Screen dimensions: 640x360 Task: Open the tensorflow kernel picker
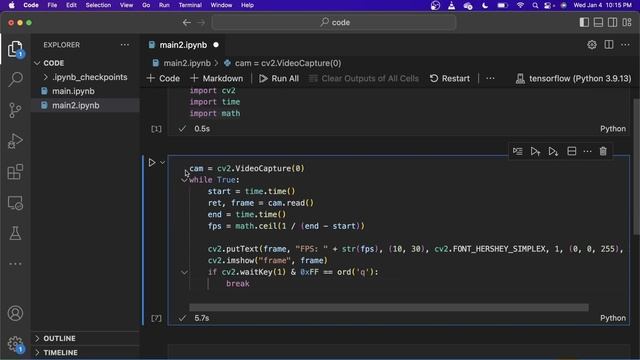(x=573, y=78)
